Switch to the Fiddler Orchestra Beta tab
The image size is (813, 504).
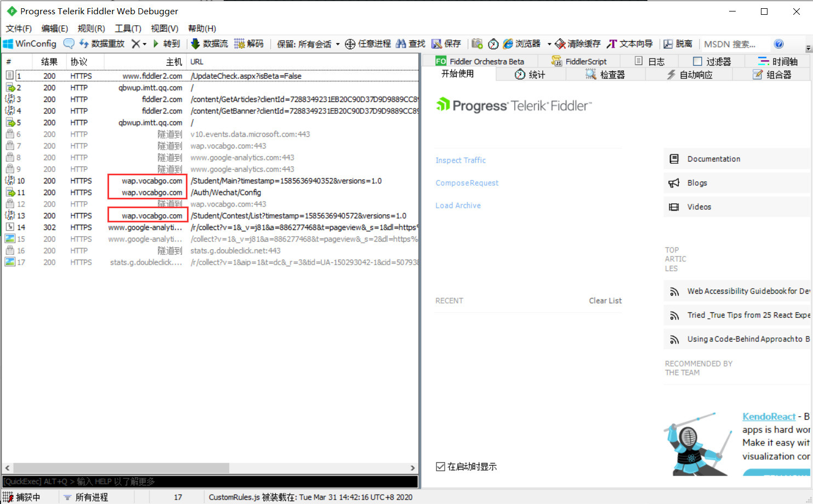(x=480, y=61)
